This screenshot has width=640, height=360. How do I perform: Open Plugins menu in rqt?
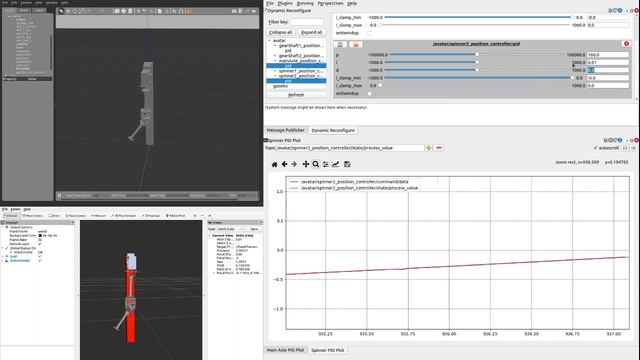pyautogui.click(x=285, y=3)
